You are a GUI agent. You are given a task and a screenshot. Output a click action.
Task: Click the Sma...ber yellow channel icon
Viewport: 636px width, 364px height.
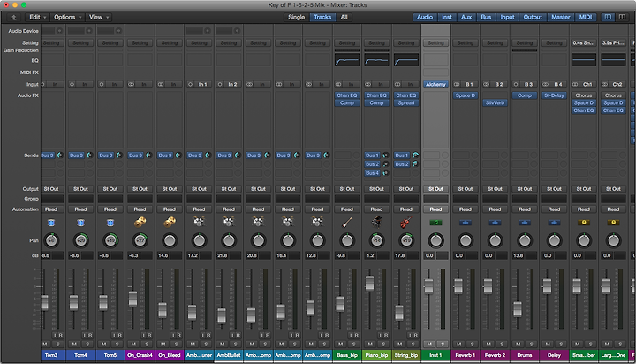[584, 223]
